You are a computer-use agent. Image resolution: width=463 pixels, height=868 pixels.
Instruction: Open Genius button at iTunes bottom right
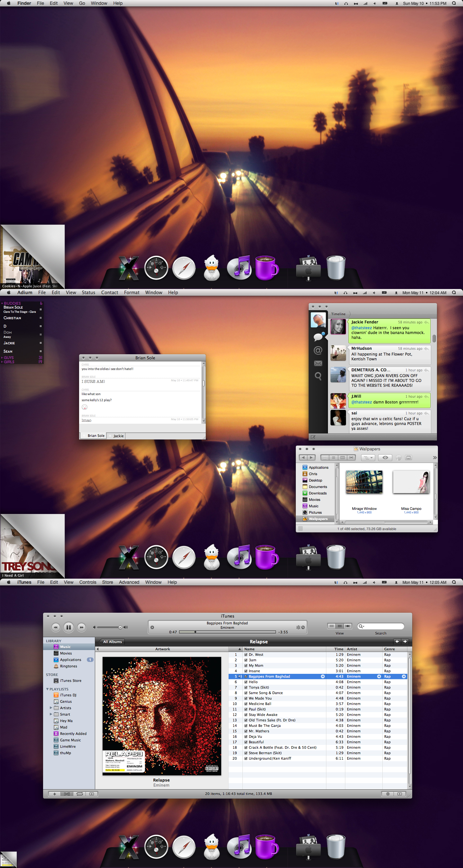(387, 794)
